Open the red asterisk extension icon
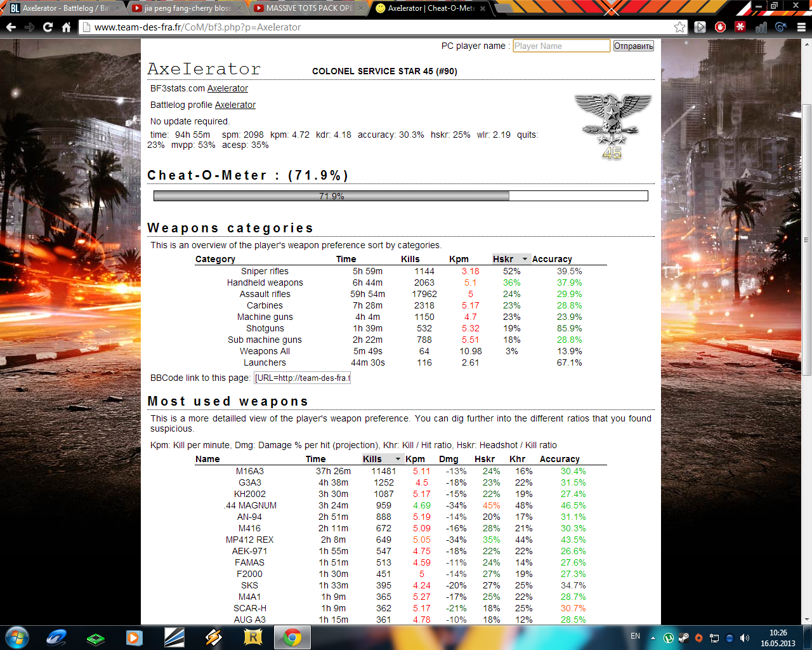The image size is (812, 650). point(740,27)
